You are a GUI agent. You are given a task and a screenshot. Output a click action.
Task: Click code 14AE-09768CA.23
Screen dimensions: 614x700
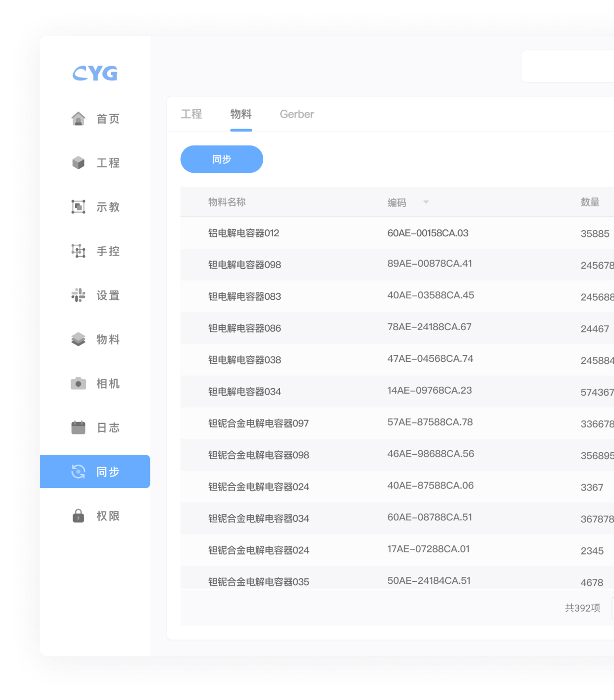(430, 391)
